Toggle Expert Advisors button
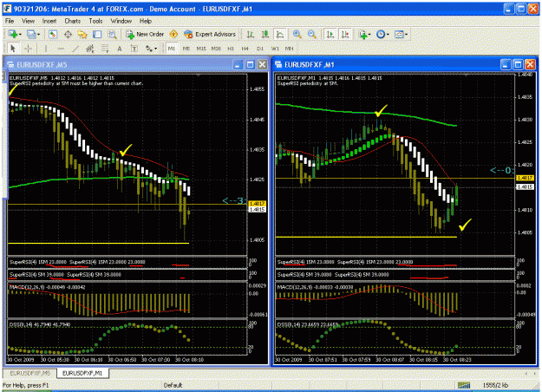The height and width of the screenshot is (392, 542). [210, 34]
